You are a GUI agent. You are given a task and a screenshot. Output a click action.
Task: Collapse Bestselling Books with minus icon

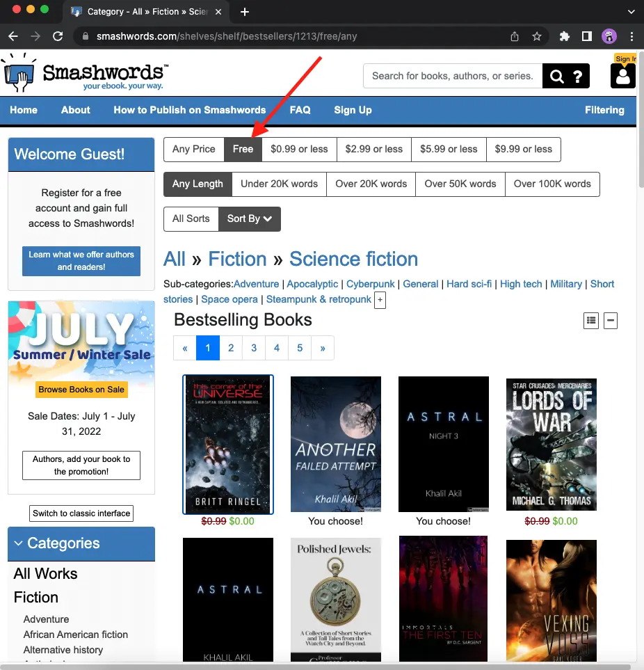611,321
